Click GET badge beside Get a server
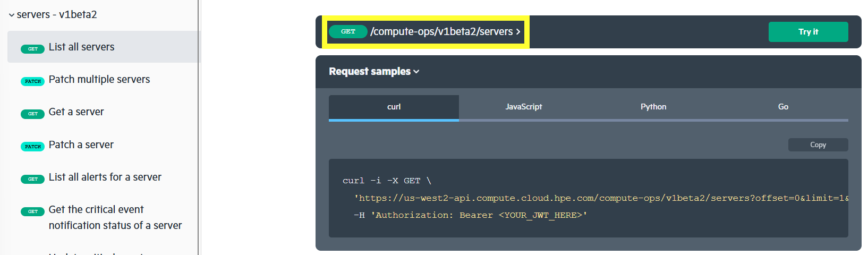Image resolution: width=868 pixels, height=255 pixels. pos(32,114)
